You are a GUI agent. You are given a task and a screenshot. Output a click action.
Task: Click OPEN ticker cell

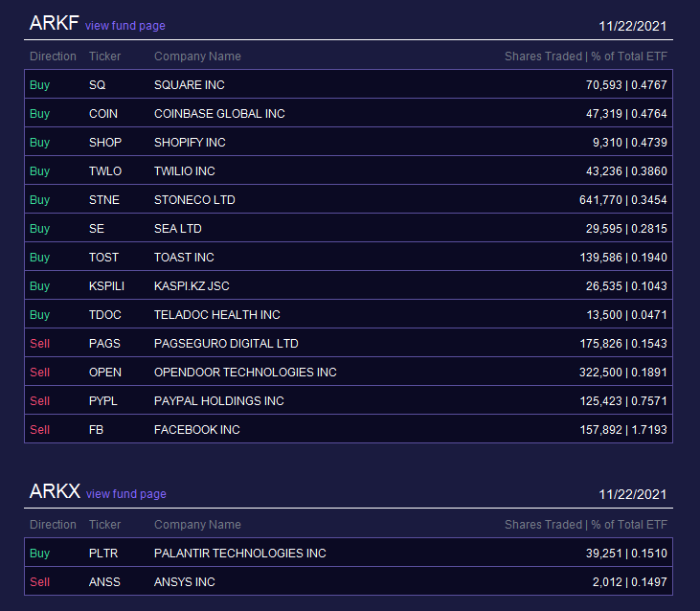[105, 373]
